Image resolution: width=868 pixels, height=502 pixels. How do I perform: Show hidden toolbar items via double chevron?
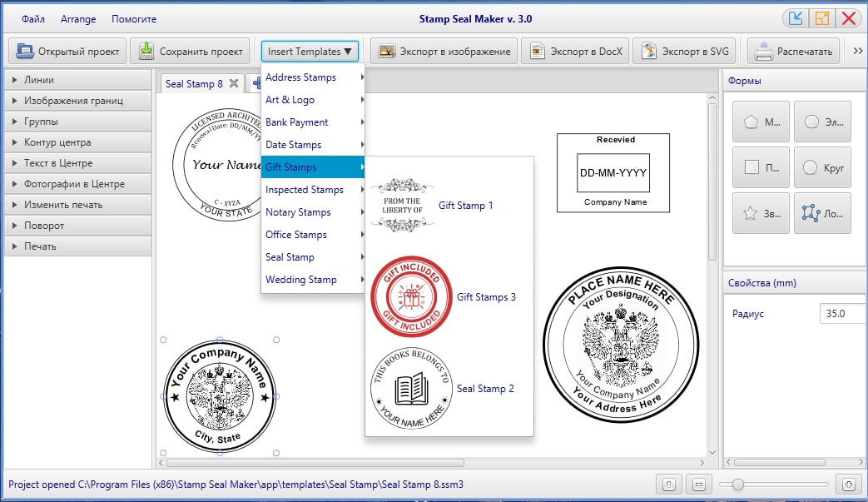[x=857, y=51]
